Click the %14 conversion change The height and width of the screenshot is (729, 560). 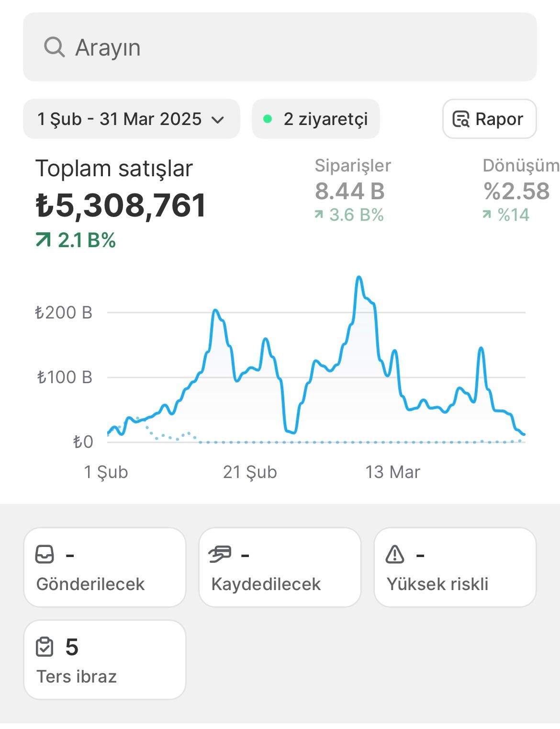click(506, 215)
